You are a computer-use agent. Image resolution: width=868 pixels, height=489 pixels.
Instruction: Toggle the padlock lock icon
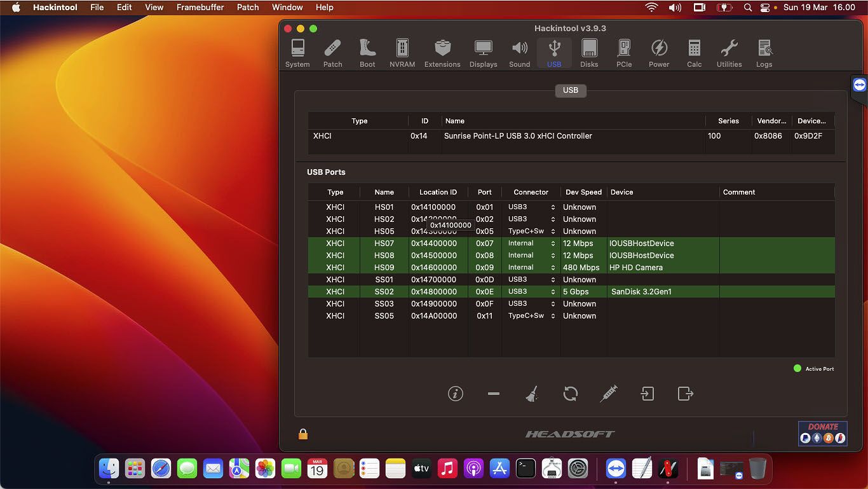point(303,434)
